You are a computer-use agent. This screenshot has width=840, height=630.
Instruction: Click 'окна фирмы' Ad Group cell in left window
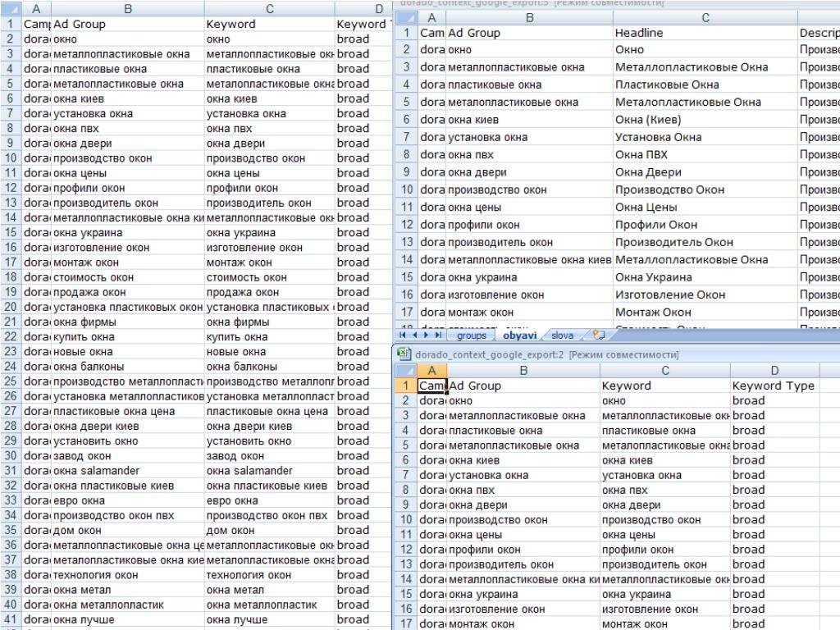tap(128, 322)
